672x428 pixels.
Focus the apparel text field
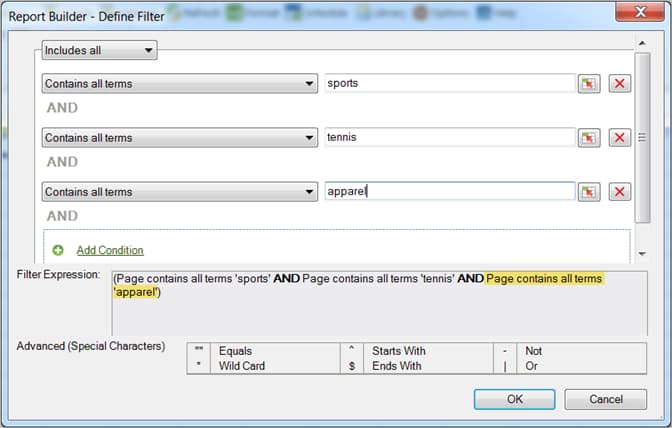point(450,191)
